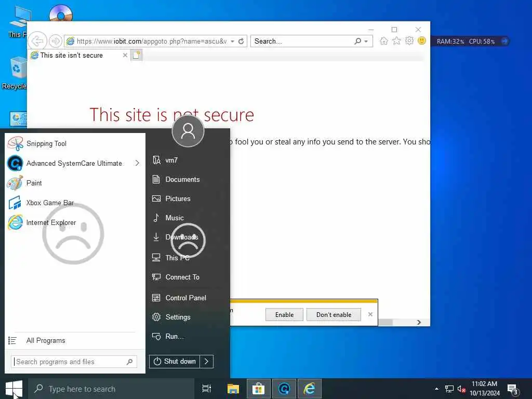The height and width of the screenshot is (399, 532).
Task: Open Task View from the taskbar
Action: coord(207,389)
